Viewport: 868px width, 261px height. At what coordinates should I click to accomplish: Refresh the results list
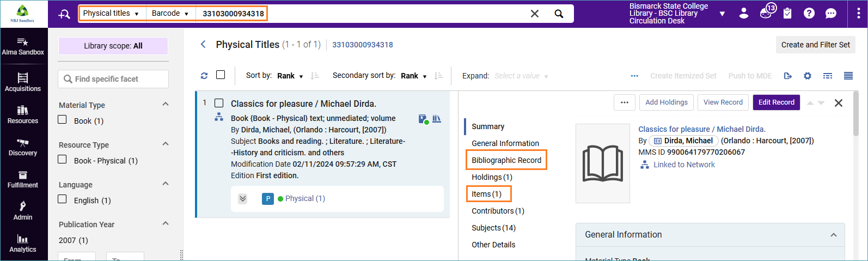[x=204, y=76]
